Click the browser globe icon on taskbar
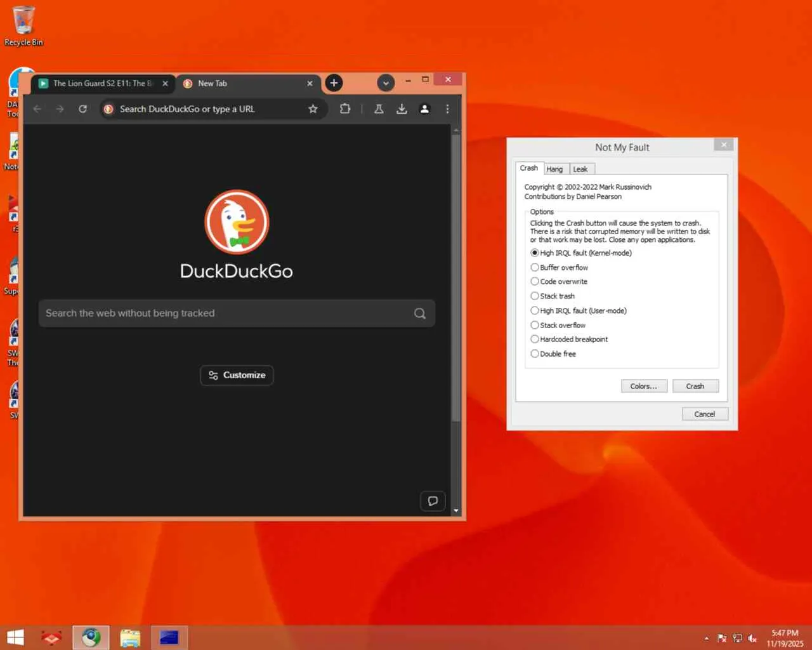This screenshot has height=650, width=812. point(91,637)
